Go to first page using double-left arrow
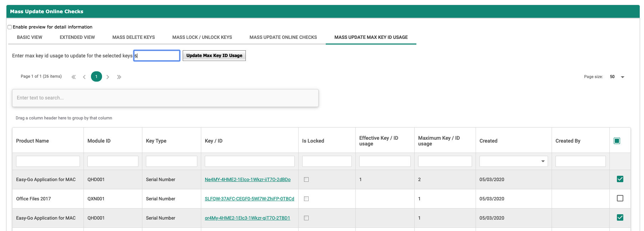The width and height of the screenshot is (644, 231). coord(73,77)
